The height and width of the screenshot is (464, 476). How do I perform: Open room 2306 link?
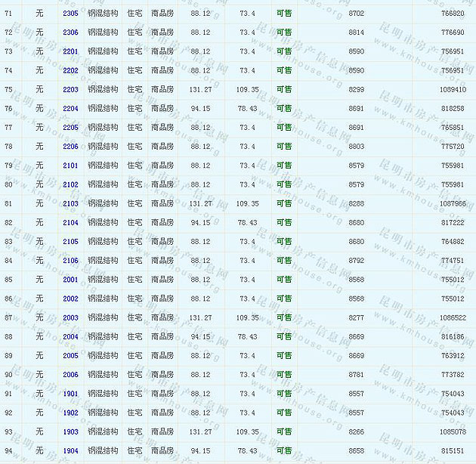70,32
